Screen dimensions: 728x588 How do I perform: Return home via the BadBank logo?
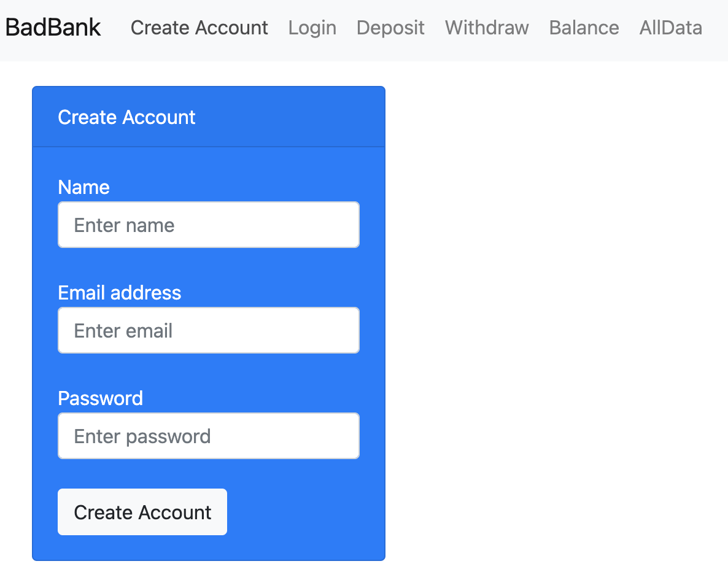pos(52,27)
